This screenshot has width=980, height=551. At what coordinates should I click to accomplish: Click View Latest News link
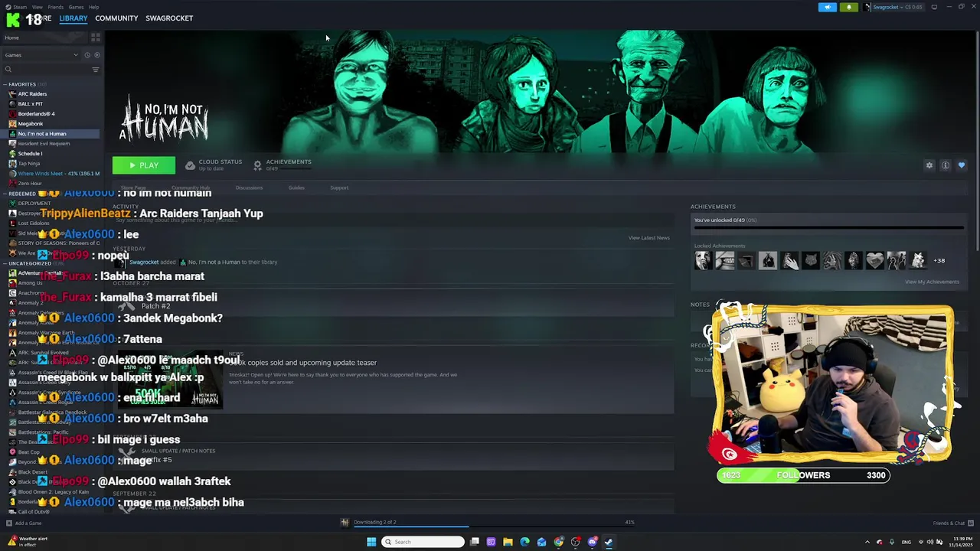pos(648,238)
